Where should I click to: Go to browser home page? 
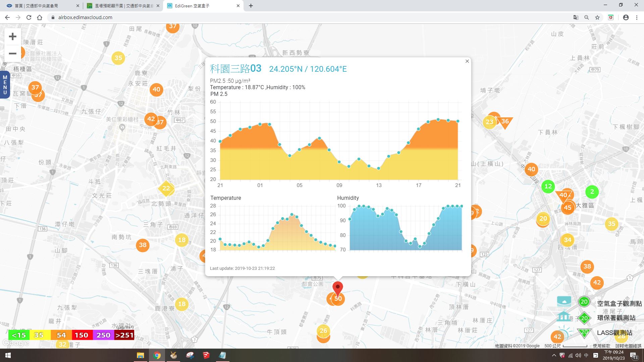(x=40, y=17)
